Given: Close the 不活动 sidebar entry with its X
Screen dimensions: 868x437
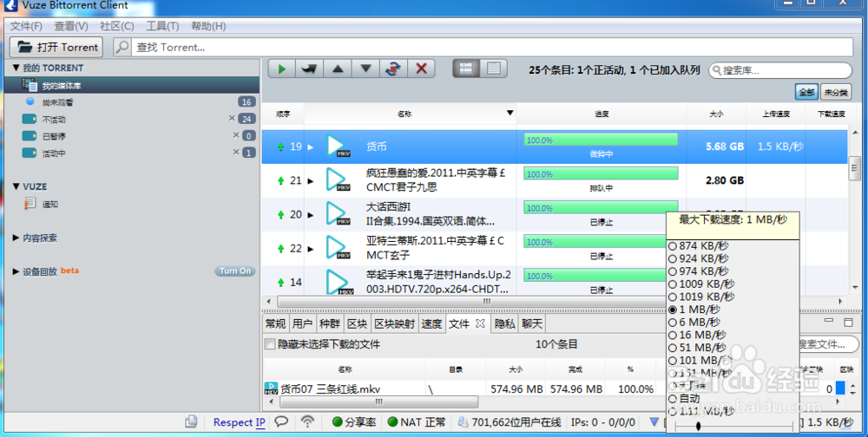Looking at the screenshot, I should tap(232, 119).
